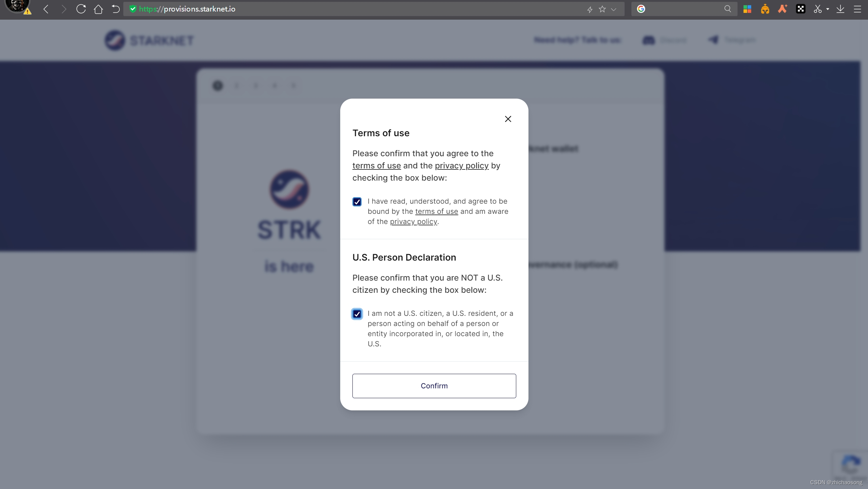Bookmark page with star icon

tap(602, 9)
